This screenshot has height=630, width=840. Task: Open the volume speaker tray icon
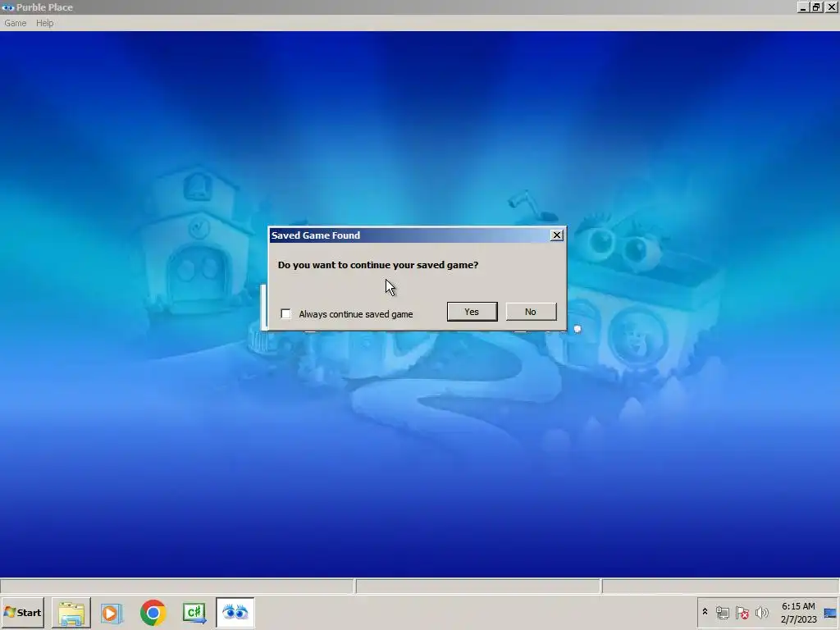click(x=761, y=612)
